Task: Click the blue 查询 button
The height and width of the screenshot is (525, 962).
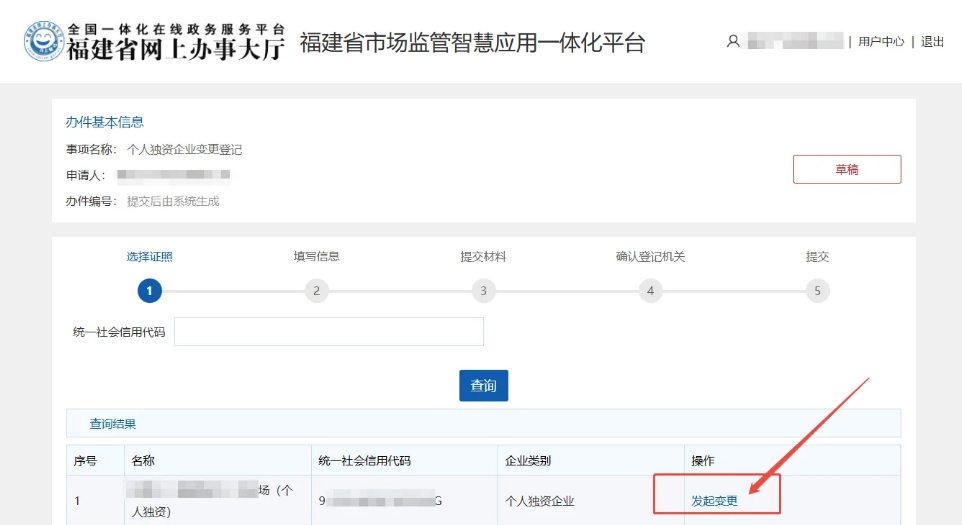Action: coord(484,385)
